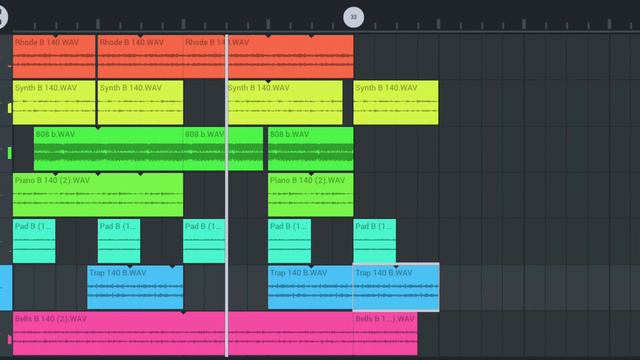Viewport: 640px width, 360px height.
Task: Select the first Piano B 140 (2).WAV clip
Action: 98,195
